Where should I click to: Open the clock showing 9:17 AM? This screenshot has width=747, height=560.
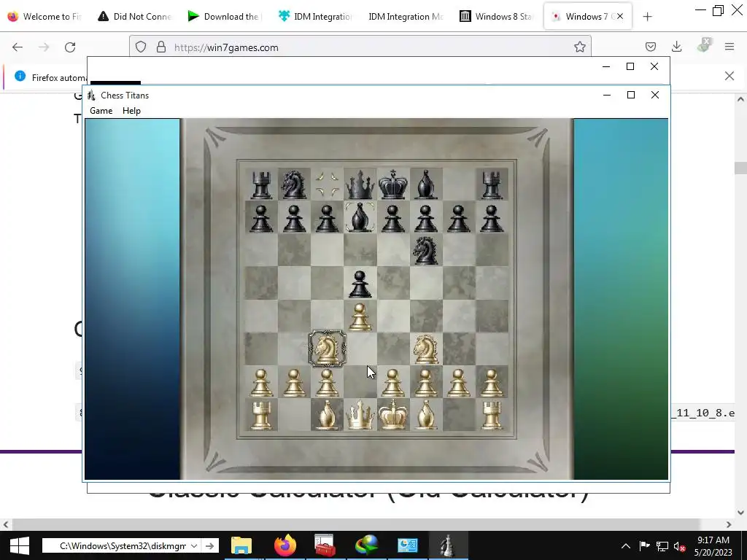[713, 546]
